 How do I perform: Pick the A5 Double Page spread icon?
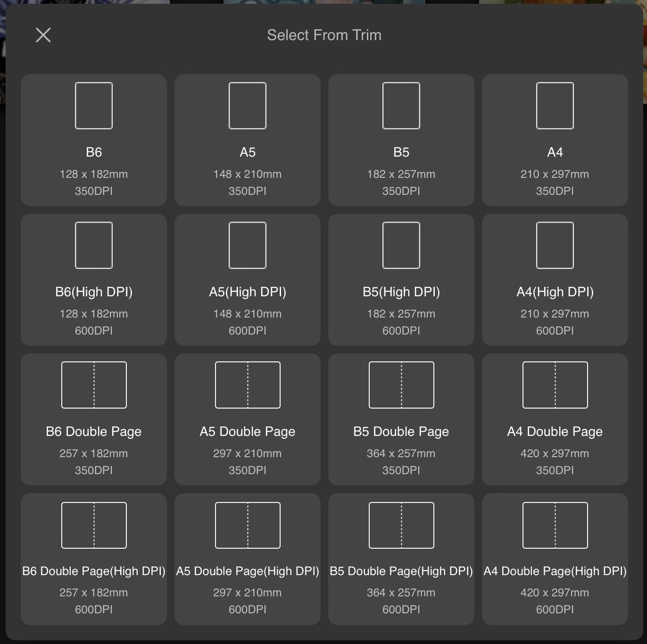248,385
